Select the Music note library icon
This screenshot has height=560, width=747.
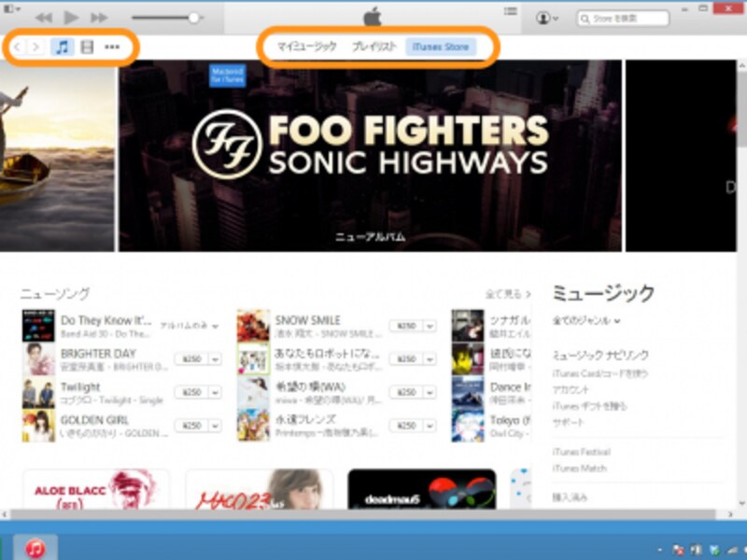(63, 47)
